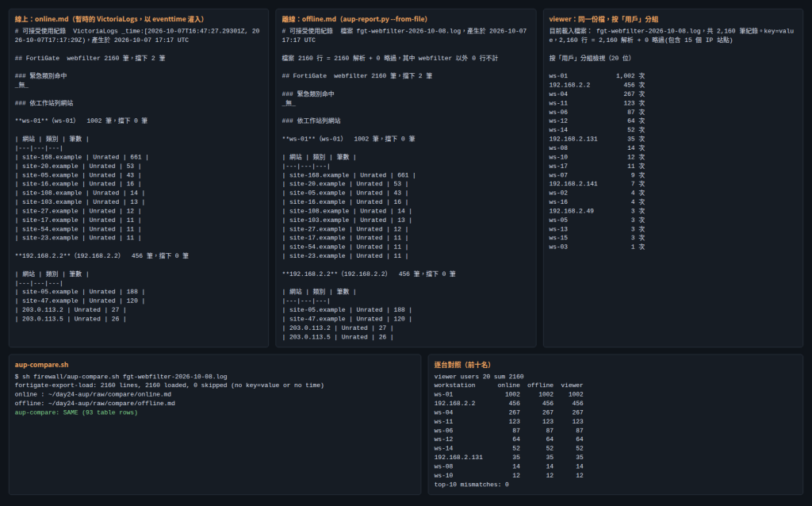This screenshot has height=506, width=812.
Task: Click the site-168.example row in the offline panel
Action: point(349,175)
